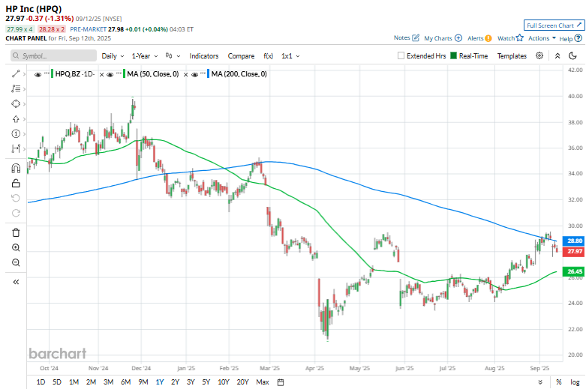This screenshot has height=392, width=586.
Task: Select the 6M time range
Action: [x=125, y=382]
